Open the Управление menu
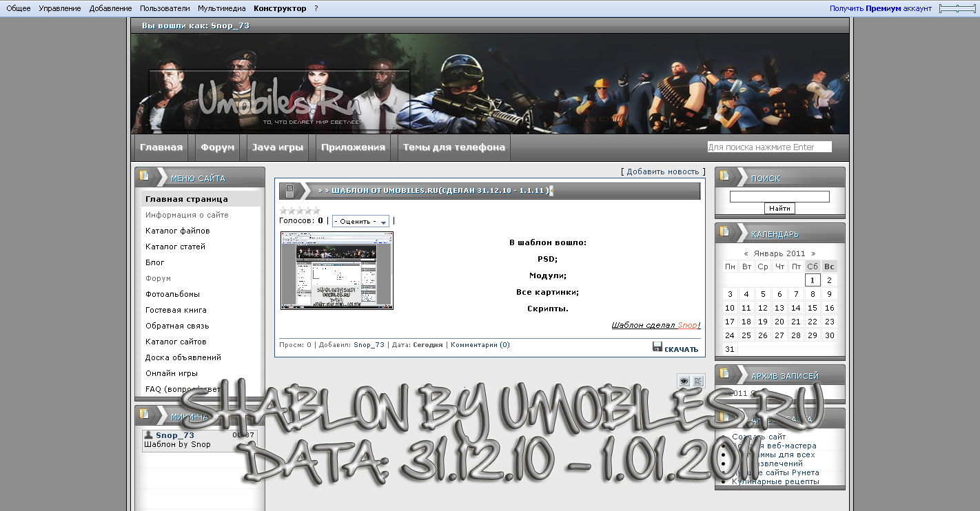This screenshot has width=980, height=511. point(59,8)
